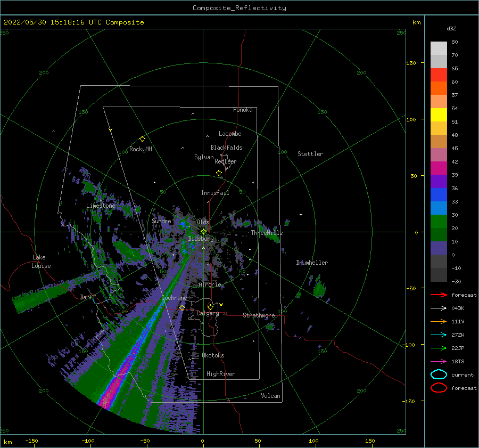Click the asterisk marker east of Innisfail
The image size is (479, 448).
click(253, 183)
